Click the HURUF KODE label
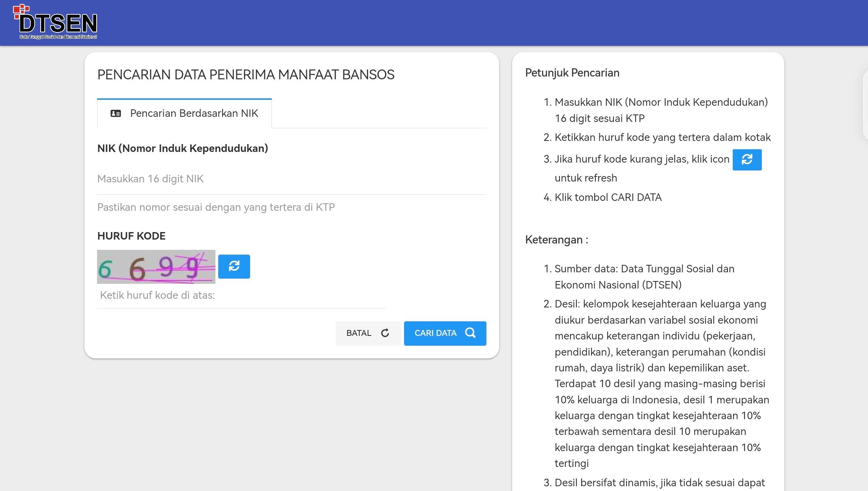The height and width of the screenshot is (491, 868). [131, 236]
